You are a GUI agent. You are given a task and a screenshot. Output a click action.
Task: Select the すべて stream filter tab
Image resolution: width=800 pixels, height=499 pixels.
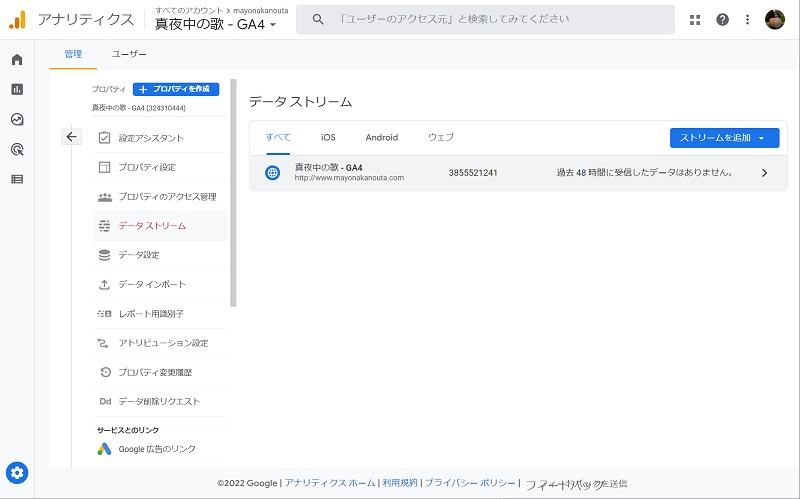278,137
